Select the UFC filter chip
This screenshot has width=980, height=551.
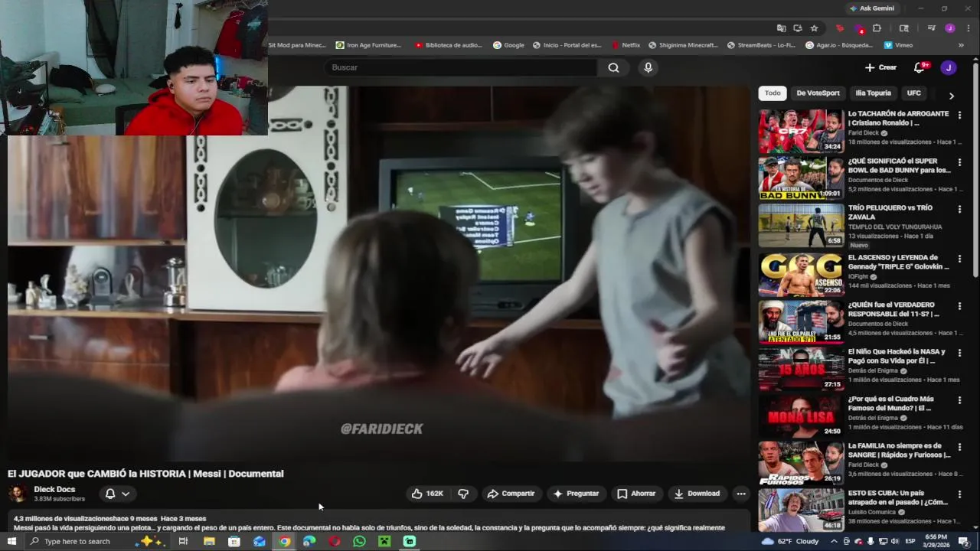click(x=914, y=93)
